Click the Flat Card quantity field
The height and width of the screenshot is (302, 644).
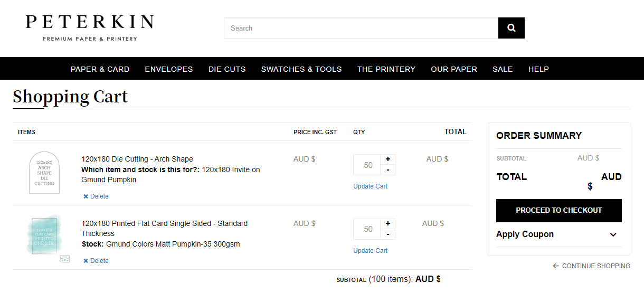coord(367,229)
